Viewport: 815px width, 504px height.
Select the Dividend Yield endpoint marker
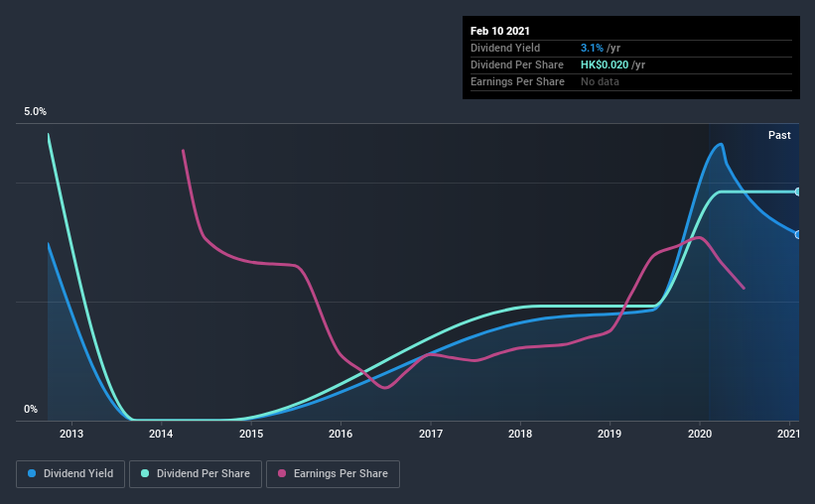[797, 235]
